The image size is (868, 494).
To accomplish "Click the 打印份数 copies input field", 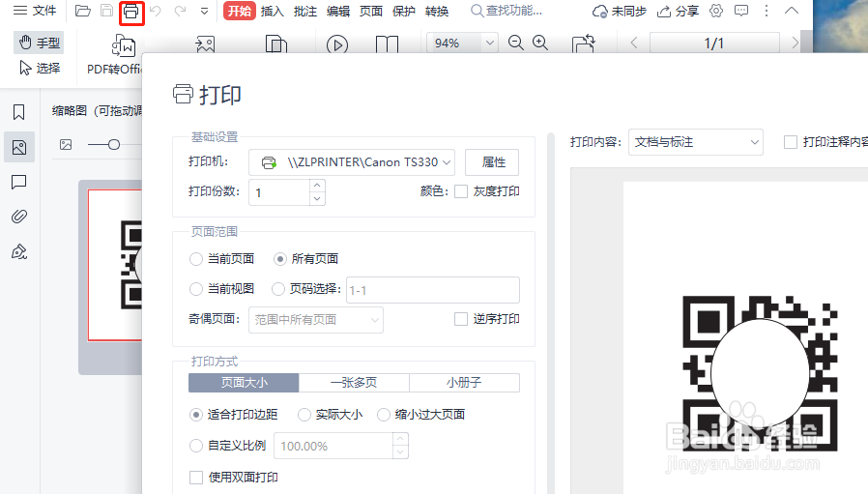I will point(279,192).
